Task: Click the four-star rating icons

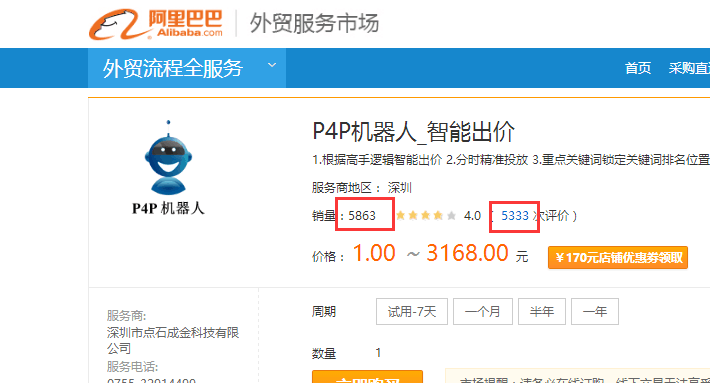Action: 426,216
